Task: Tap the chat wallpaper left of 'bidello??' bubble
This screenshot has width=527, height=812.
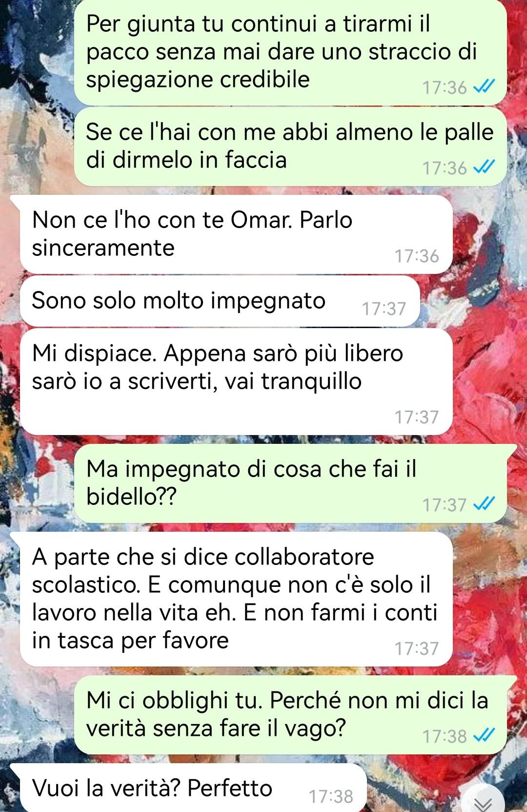Action: pos(37,483)
